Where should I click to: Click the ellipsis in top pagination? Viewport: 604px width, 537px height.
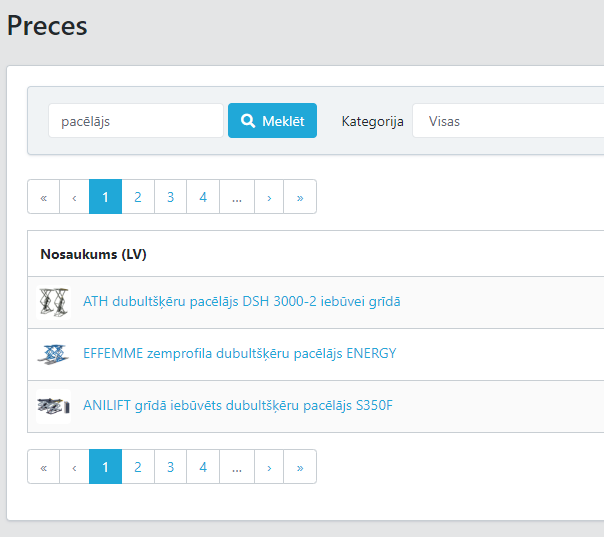point(236,197)
